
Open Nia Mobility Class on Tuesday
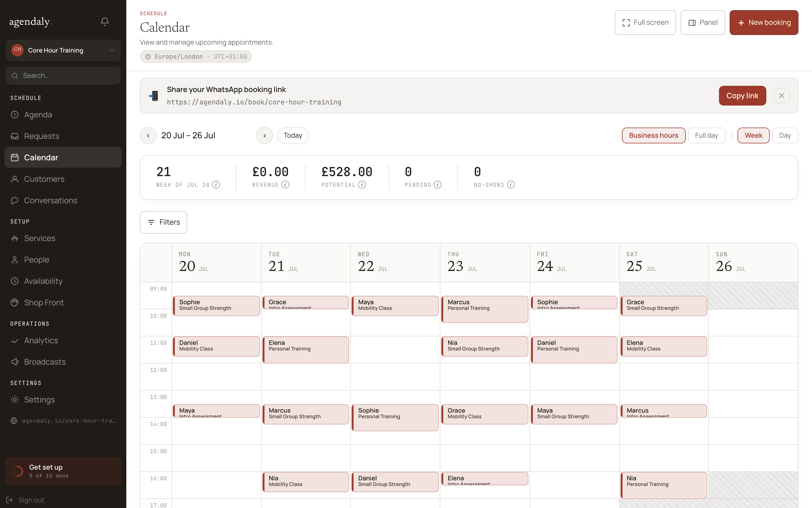(x=306, y=482)
